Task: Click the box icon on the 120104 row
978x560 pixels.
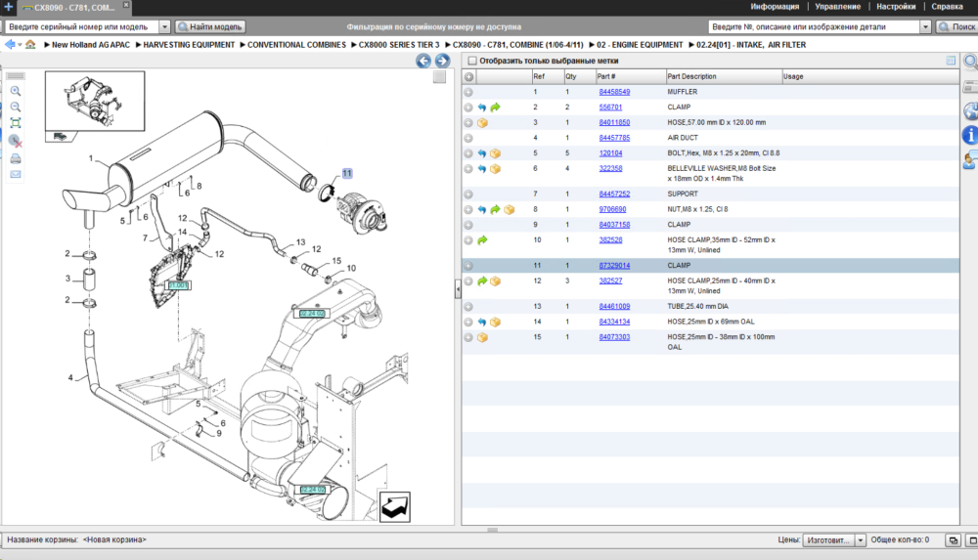Action: pyautogui.click(x=495, y=153)
